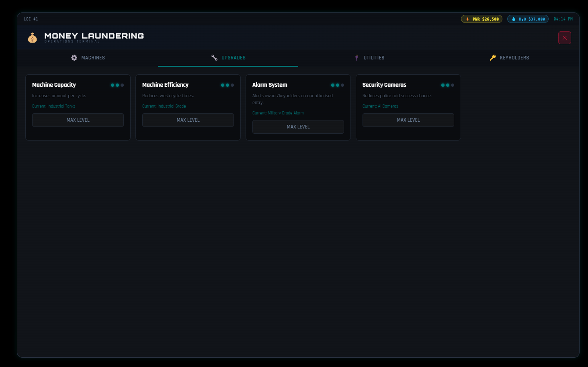This screenshot has height=367, width=588.
Task: Click 'Increases amount per cycle.' description
Action: pos(59,96)
